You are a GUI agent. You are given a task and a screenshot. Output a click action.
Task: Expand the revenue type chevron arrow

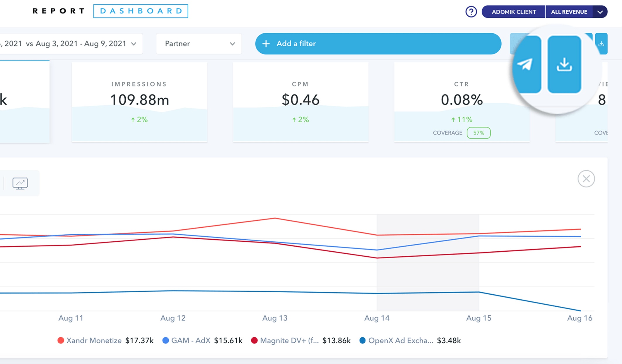click(x=600, y=12)
